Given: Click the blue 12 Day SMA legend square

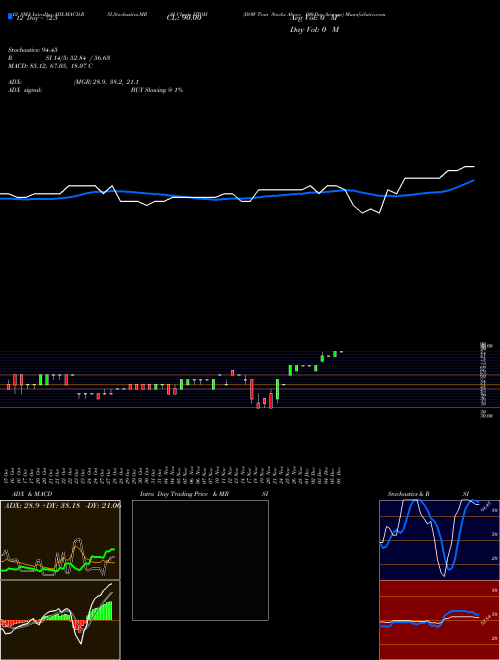Looking at the screenshot, I should click(10, 16).
